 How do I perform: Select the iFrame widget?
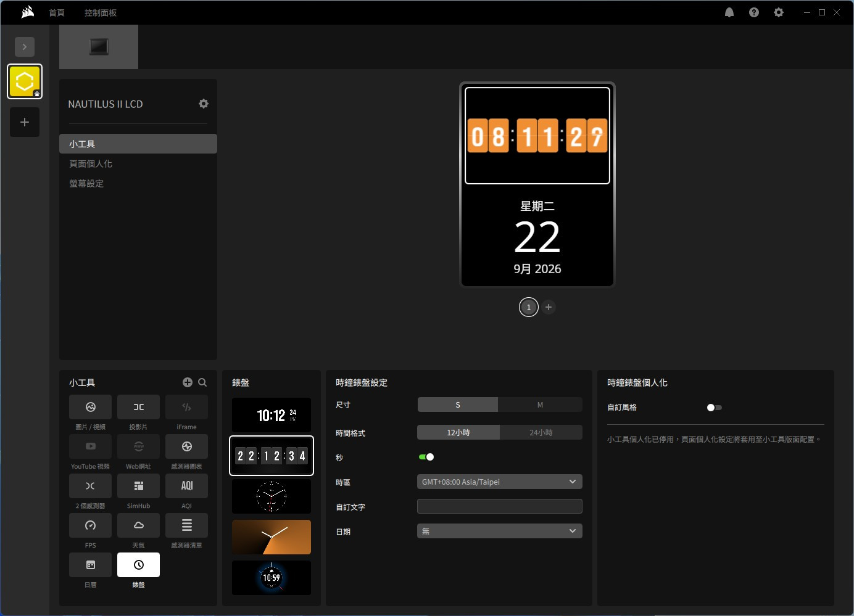pyautogui.click(x=187, y=407)
